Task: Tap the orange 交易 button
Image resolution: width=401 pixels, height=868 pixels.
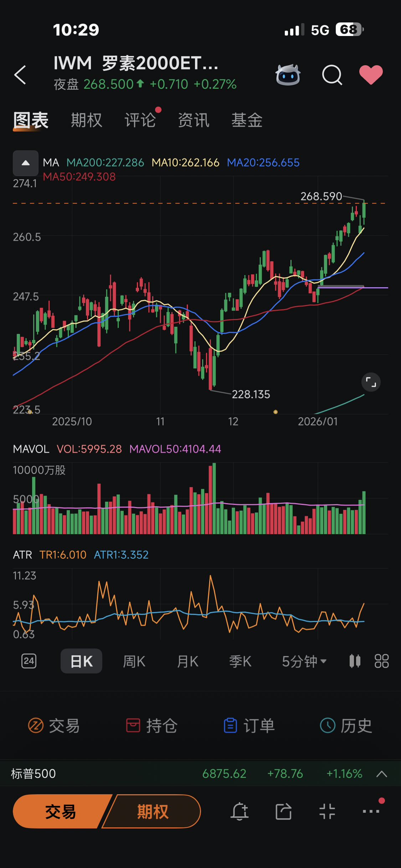Action: click(61, 811)
